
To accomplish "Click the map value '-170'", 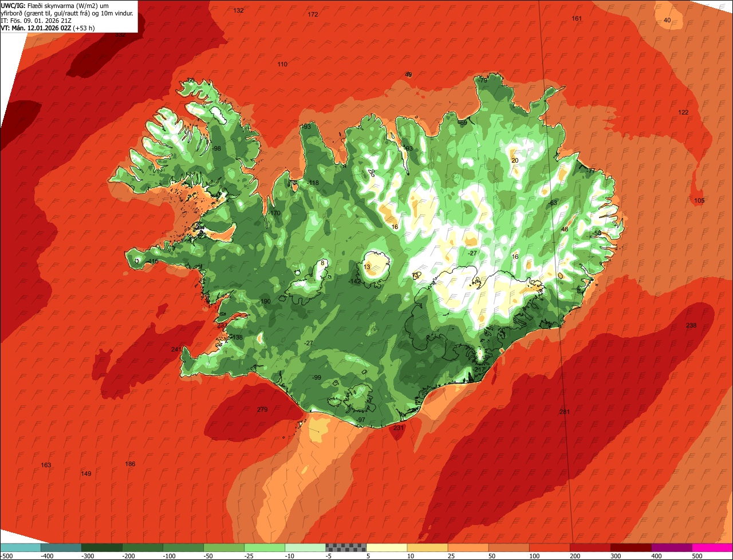I will [x=275, y=213].
